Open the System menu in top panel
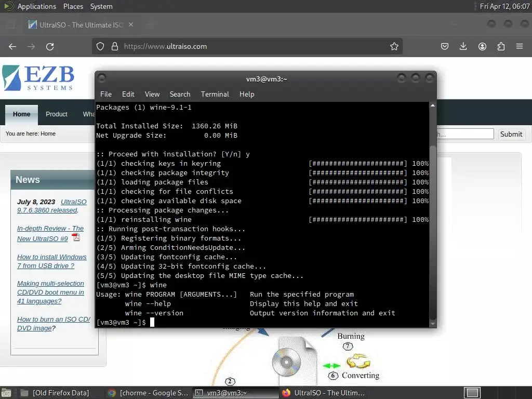This screenshot has height=399, width=532. coord(101,6)
